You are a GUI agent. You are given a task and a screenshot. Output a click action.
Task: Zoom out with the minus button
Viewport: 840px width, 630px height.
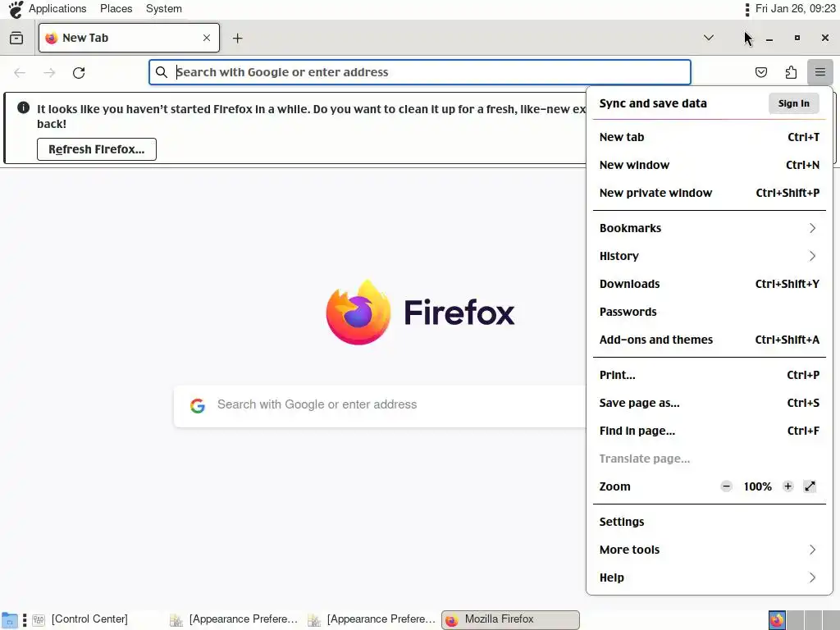pos(726,486)
